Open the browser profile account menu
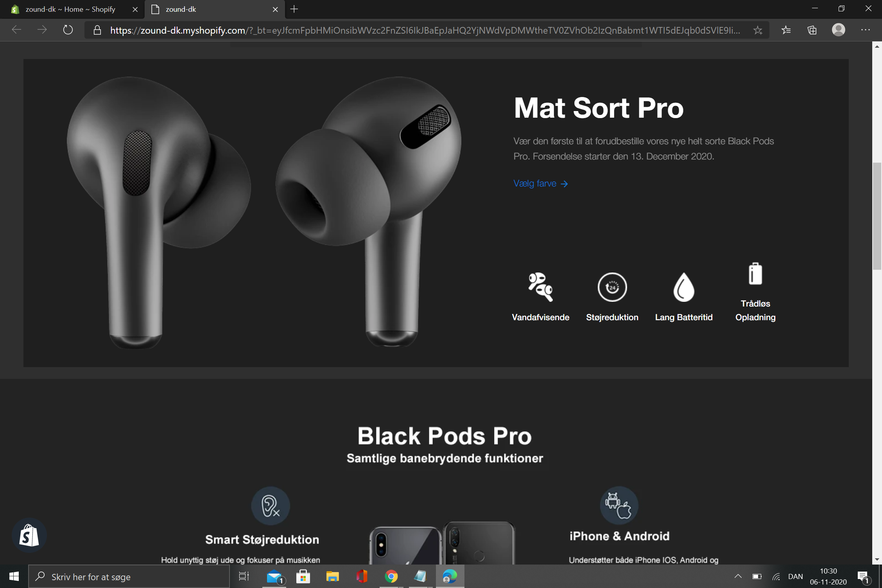The height and width of the screenshot is (588, 882). click(838, 30)
